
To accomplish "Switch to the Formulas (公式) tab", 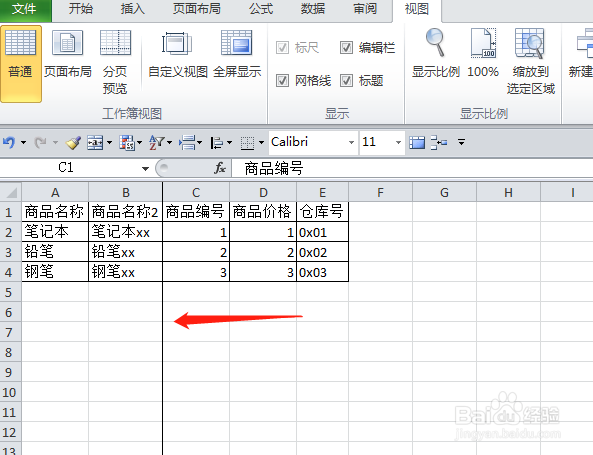I will pos(261,9).
